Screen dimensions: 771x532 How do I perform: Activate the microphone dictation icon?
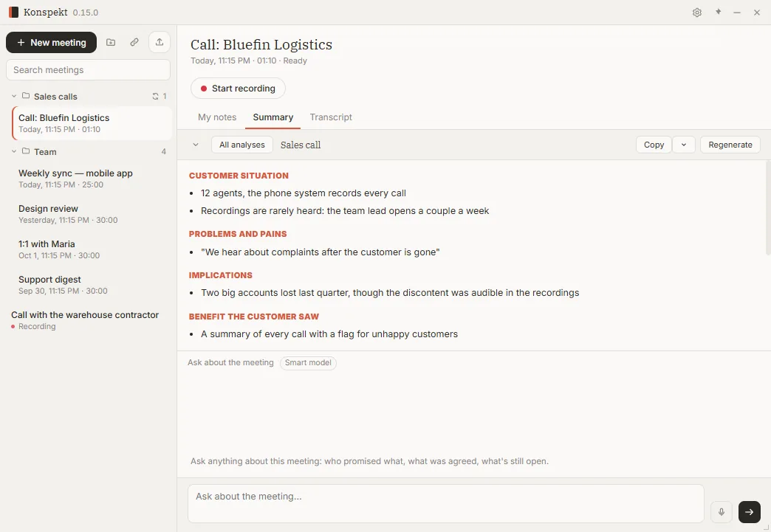[x=722, y=512]
